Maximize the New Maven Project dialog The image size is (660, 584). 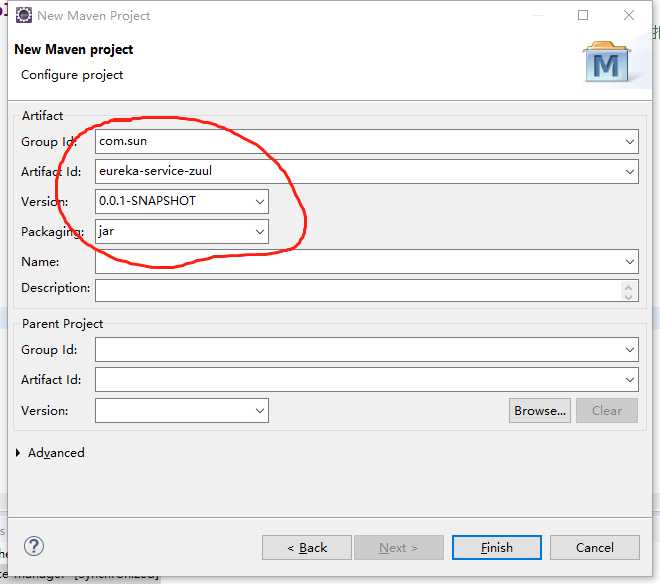coord(583,15)
